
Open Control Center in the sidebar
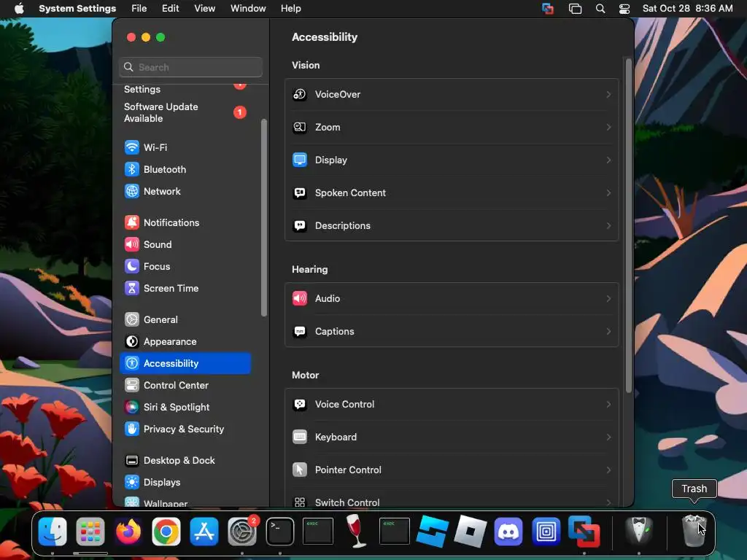[x=185, y=385]
